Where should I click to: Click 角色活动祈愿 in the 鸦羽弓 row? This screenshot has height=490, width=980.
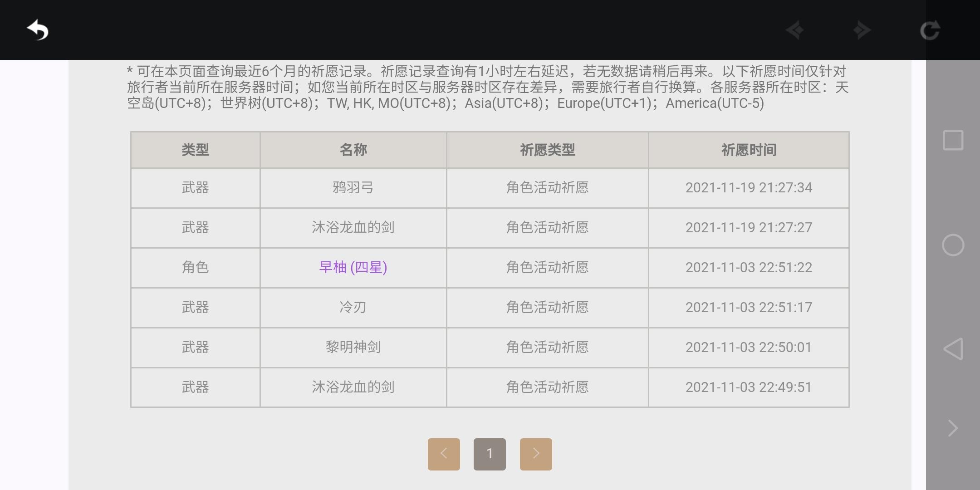(x=548, y=187)
